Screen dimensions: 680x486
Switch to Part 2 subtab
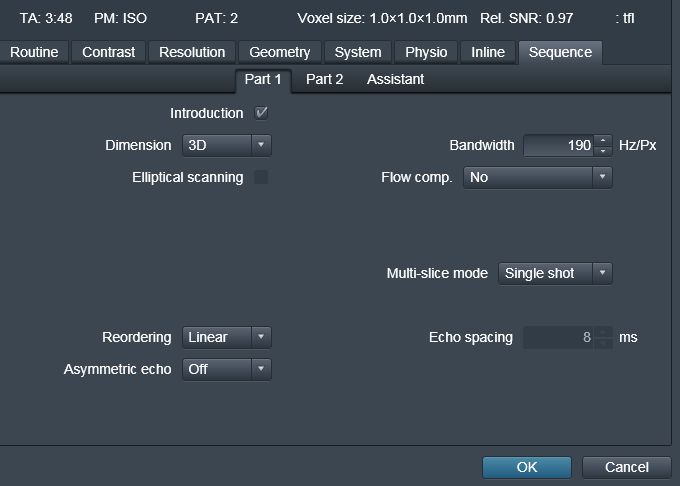(x=324, y=79)
